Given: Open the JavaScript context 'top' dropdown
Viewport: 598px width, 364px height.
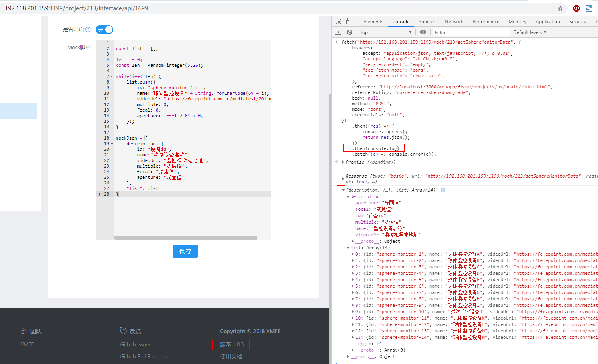Looking at the screenshot, I should (386, 32).
